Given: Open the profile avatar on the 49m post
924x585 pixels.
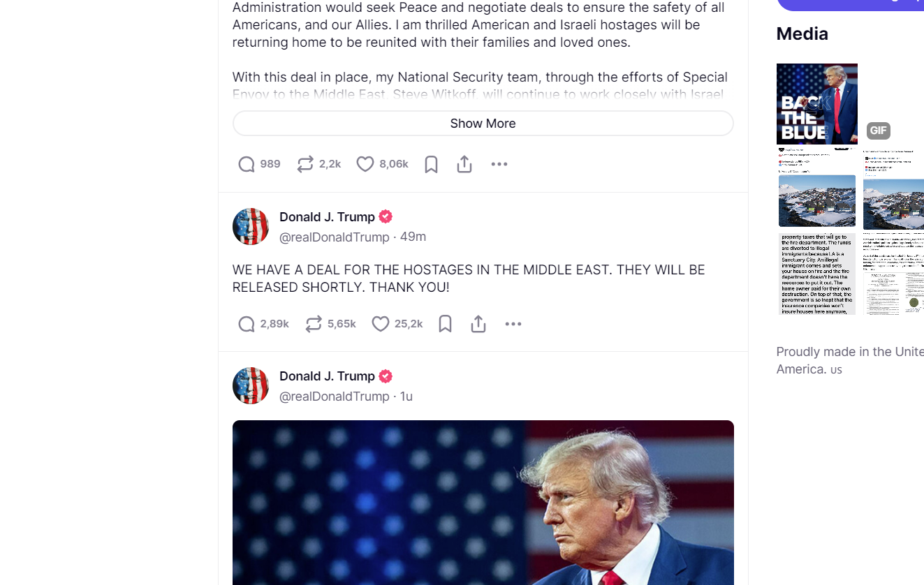Looking at the screenshot, I should point(251,227).
